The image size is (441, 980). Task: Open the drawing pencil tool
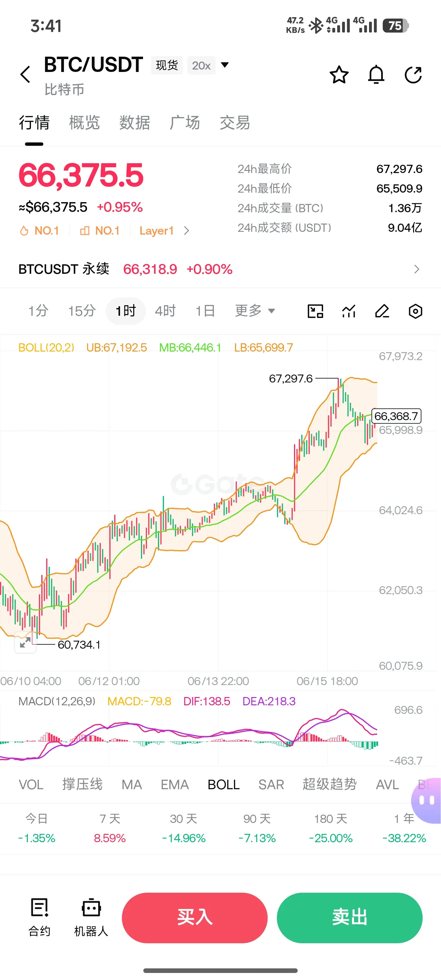pyautogui.click(x=382, y=311)
